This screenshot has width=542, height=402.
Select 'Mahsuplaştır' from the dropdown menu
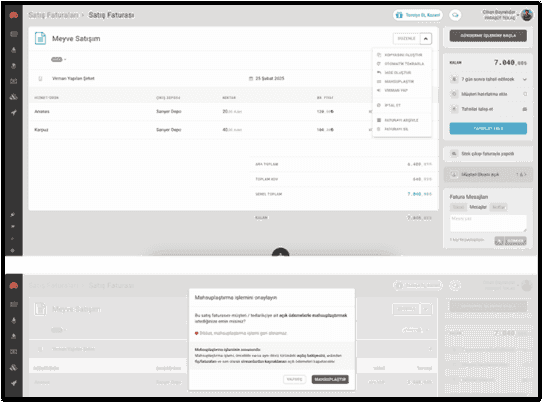pyautogui.click(x=399, y=82)
